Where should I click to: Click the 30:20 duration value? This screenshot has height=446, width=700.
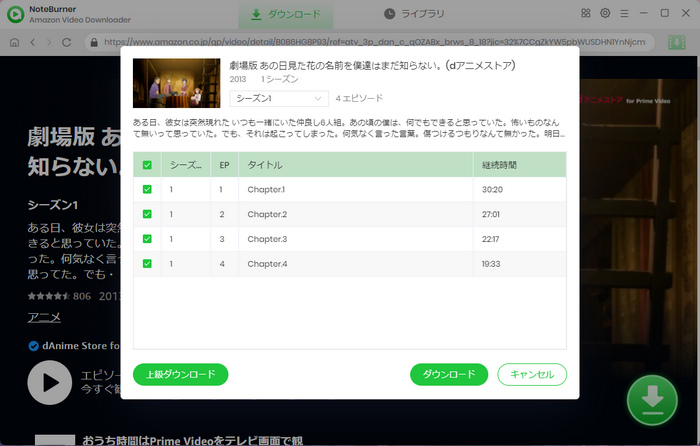coord(492,189)
